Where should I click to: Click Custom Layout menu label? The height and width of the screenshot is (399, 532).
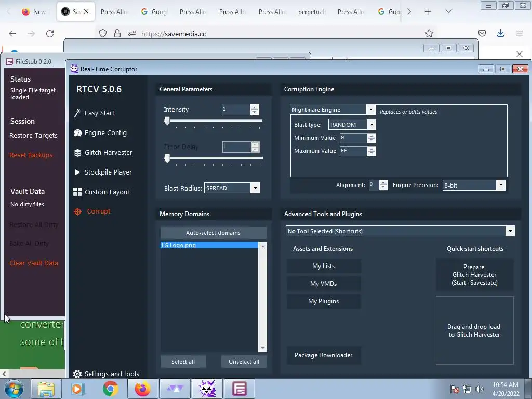(107, 192)
